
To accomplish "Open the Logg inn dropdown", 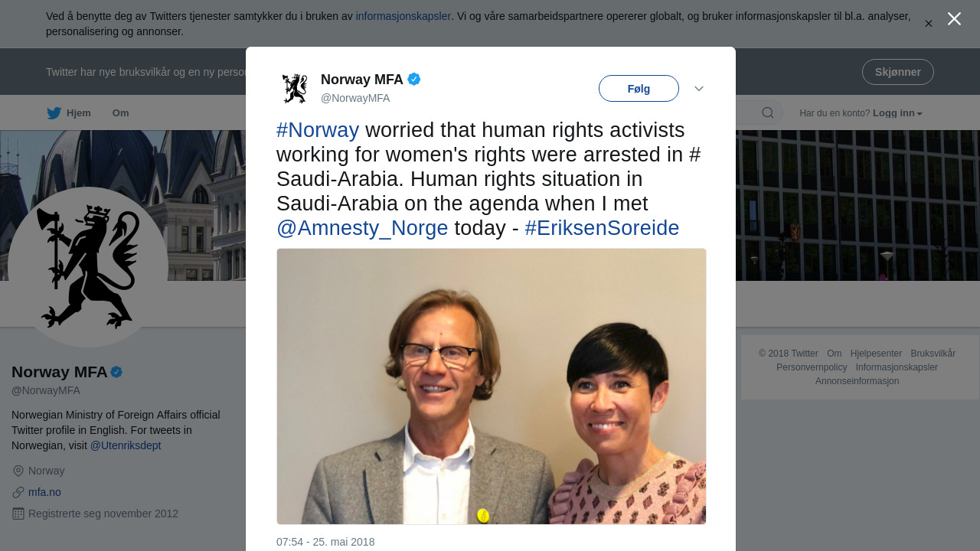I will tap(897, 113).
